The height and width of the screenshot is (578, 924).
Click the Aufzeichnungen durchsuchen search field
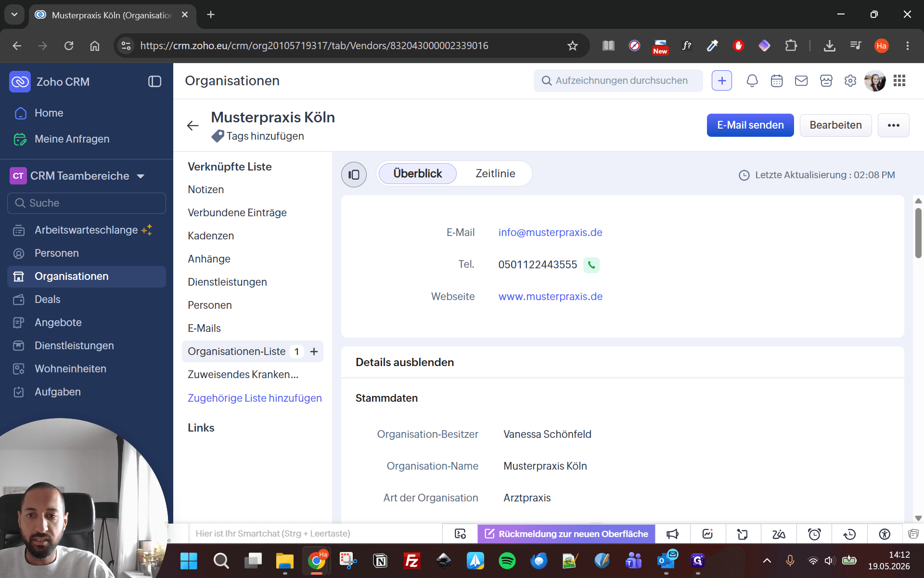click(618, 80)
